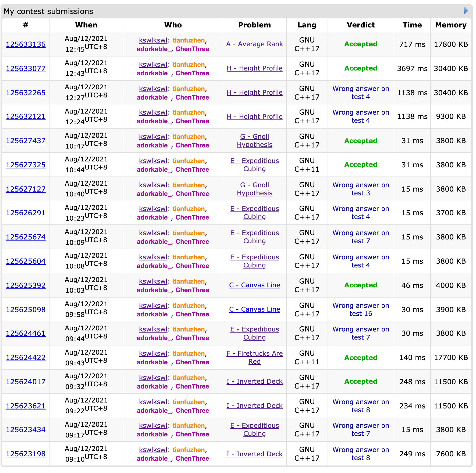The width and height of the screenshot is (476, 473).
Task: Open submission 125627437
Action: pos(26,141)
